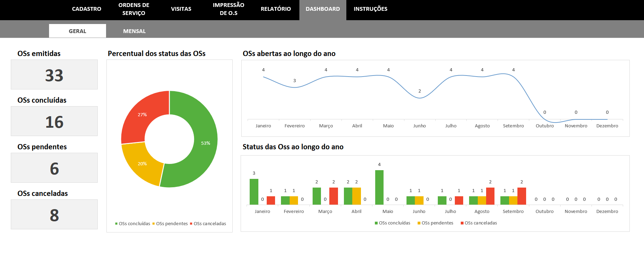Go to ORDENS DE SERVIÇO section
This screenshot has height=269, width=644.
tap(134, 9)
